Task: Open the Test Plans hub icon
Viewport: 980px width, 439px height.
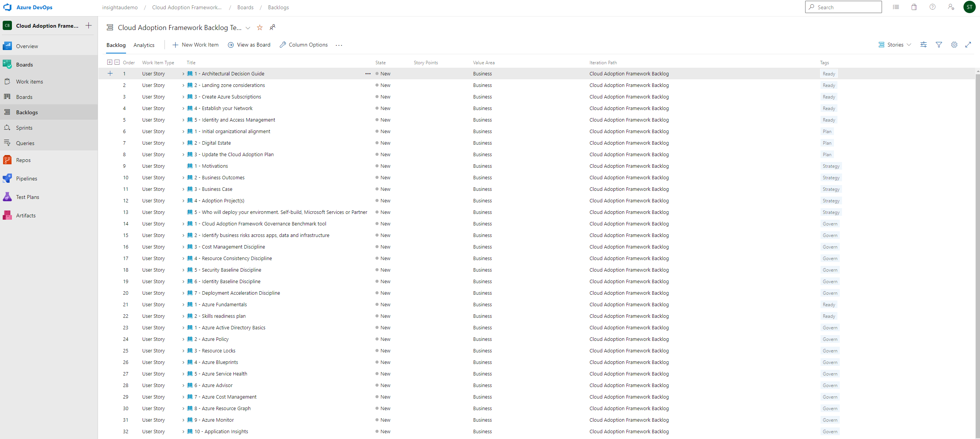Action: pyautogui.click(x=7, y=197)
